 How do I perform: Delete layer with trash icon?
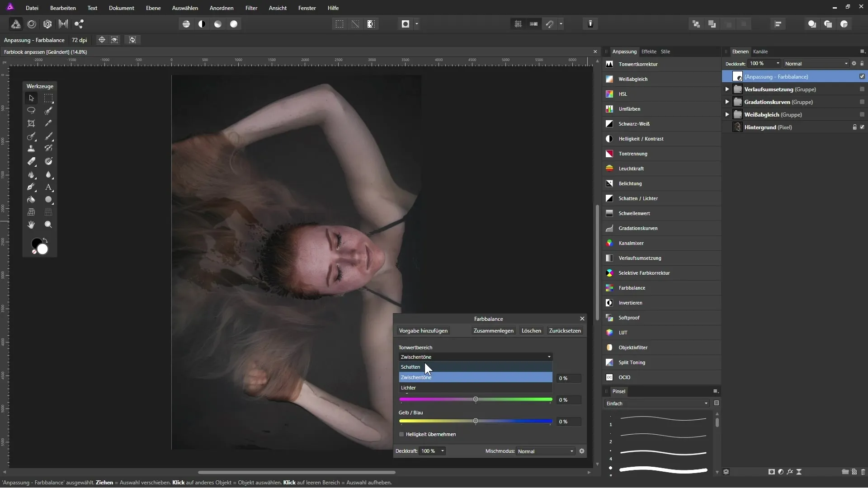[x=863, y=472]
